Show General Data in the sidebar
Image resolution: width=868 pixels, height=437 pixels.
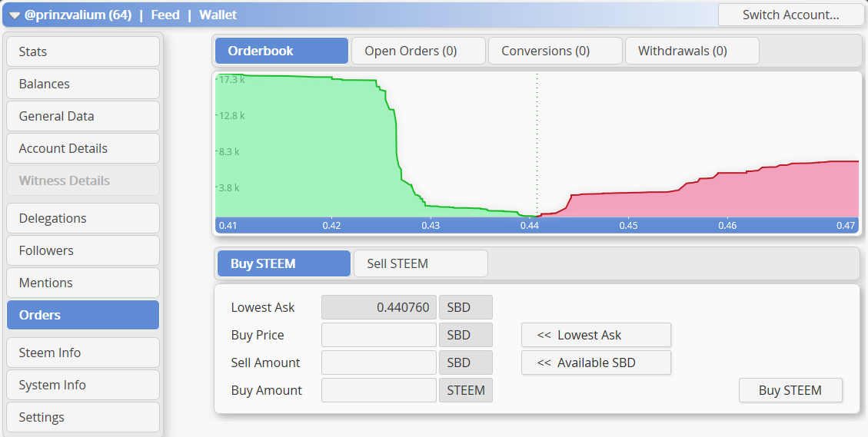click(x=83, y=116)
